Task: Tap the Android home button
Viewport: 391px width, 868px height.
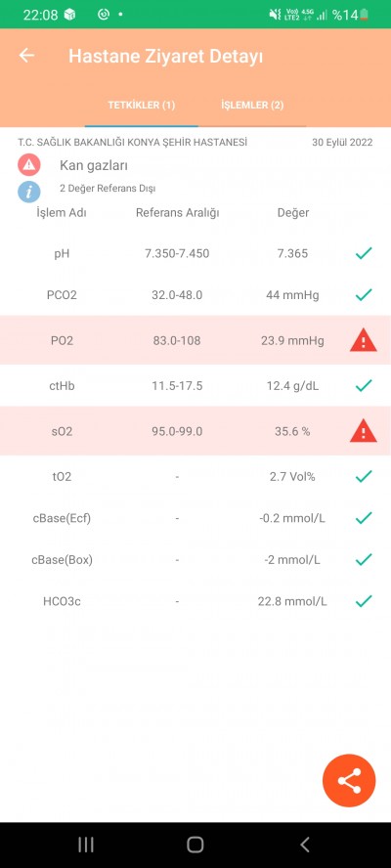Action: pyautogui.click(x=195, y=845)
